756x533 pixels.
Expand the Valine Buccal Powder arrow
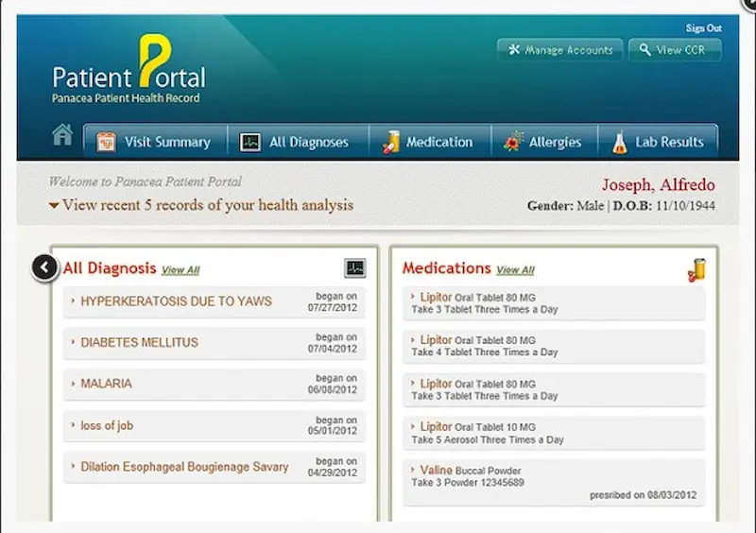(413, 469)
